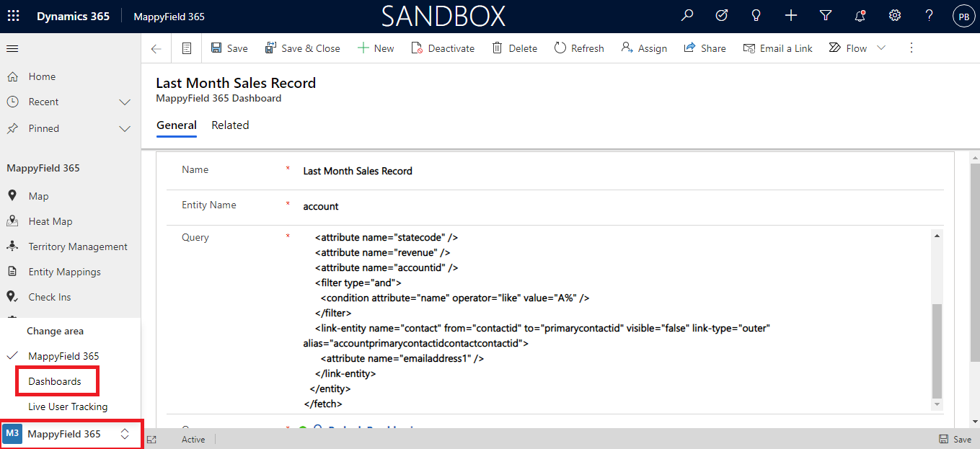Open the settings gear
Screen dimensions: 980x449
tap(895, 16)
